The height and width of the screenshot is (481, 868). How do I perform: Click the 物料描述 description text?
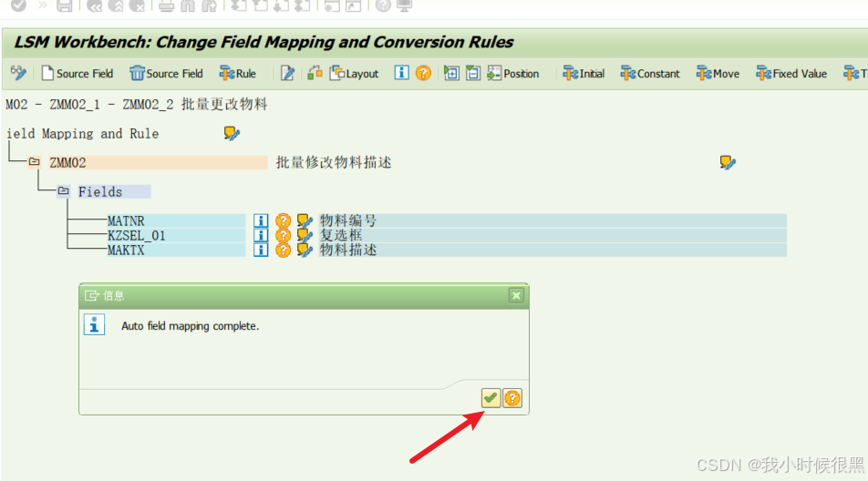[348, 250]
